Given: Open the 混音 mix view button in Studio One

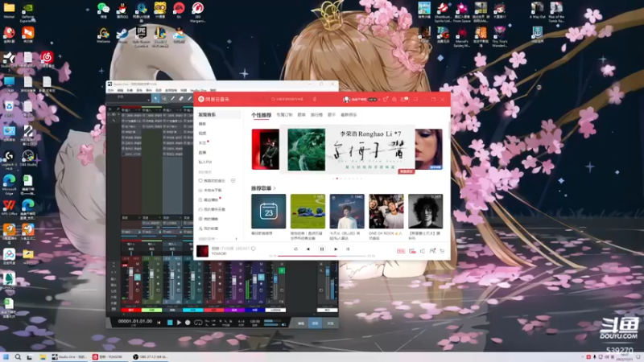Looking at the screenshot, I should [315, 323].
